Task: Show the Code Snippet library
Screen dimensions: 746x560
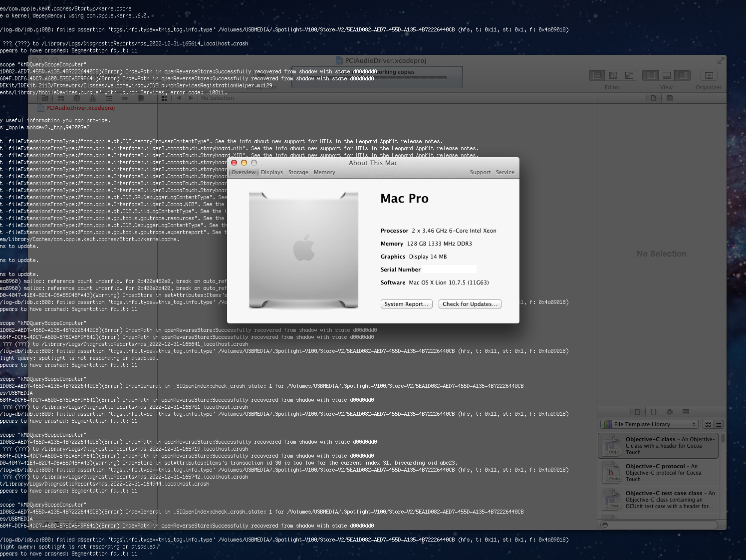Action: pyautogui.click(x=654, y=412)
